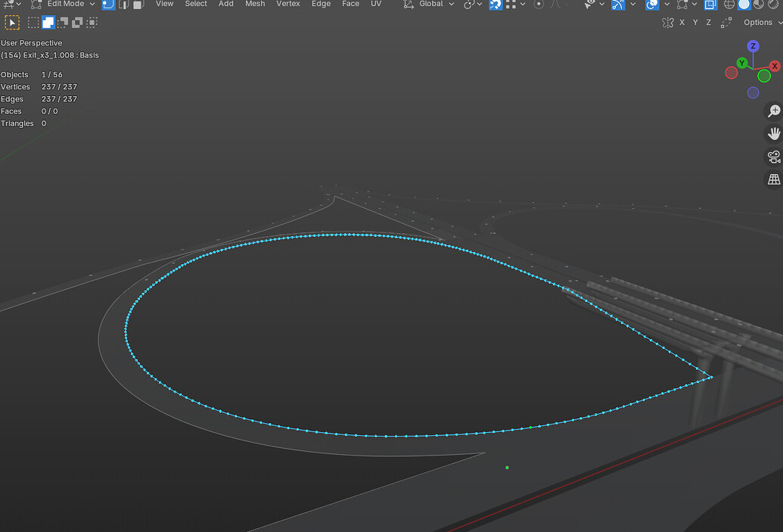Open the Edit Mode dropdown
Image resolution: width=783 pixels, height=532 pixels.
(x=63, y=4)
